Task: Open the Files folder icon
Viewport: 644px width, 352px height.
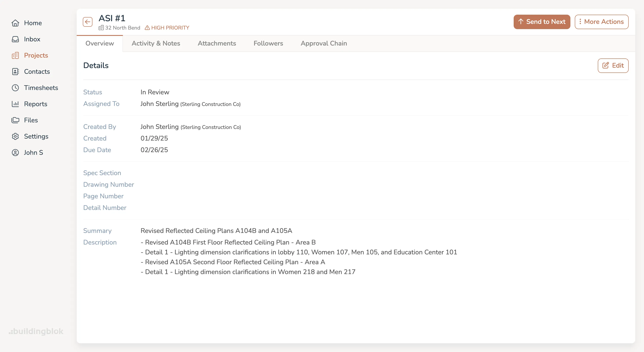Action: coord(15,120)
